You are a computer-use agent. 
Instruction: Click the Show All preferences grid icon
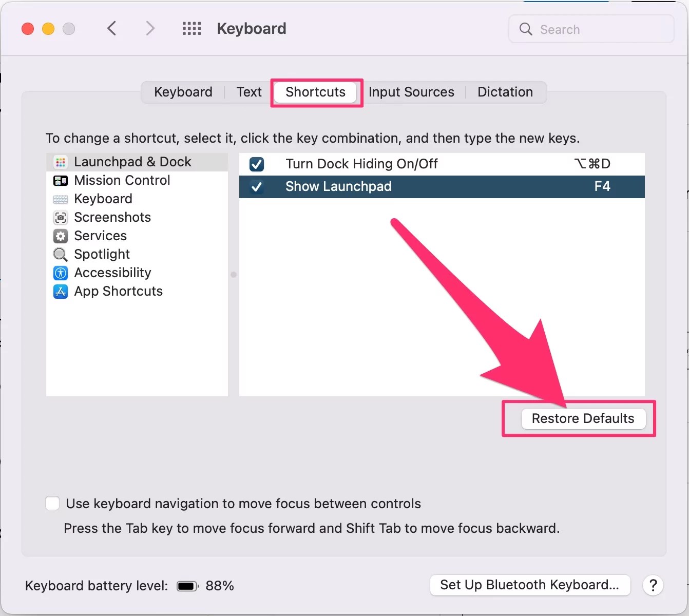192,28
